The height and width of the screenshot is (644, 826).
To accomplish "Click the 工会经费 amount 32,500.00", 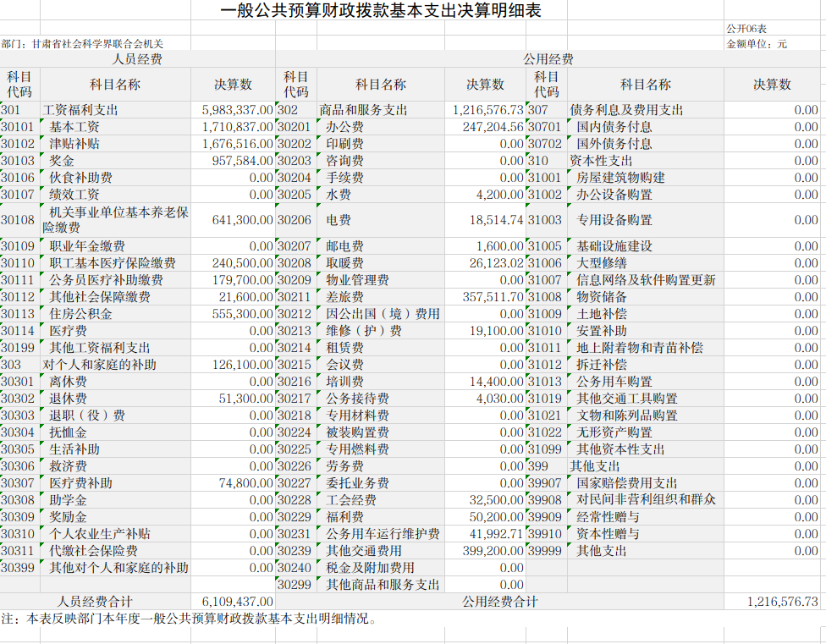I will [497, 500].
